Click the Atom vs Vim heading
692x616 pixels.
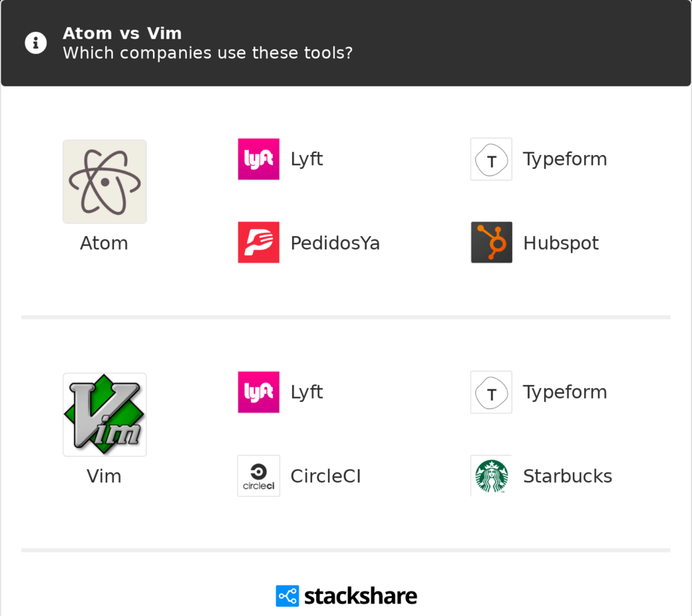[x=122, y=33]
